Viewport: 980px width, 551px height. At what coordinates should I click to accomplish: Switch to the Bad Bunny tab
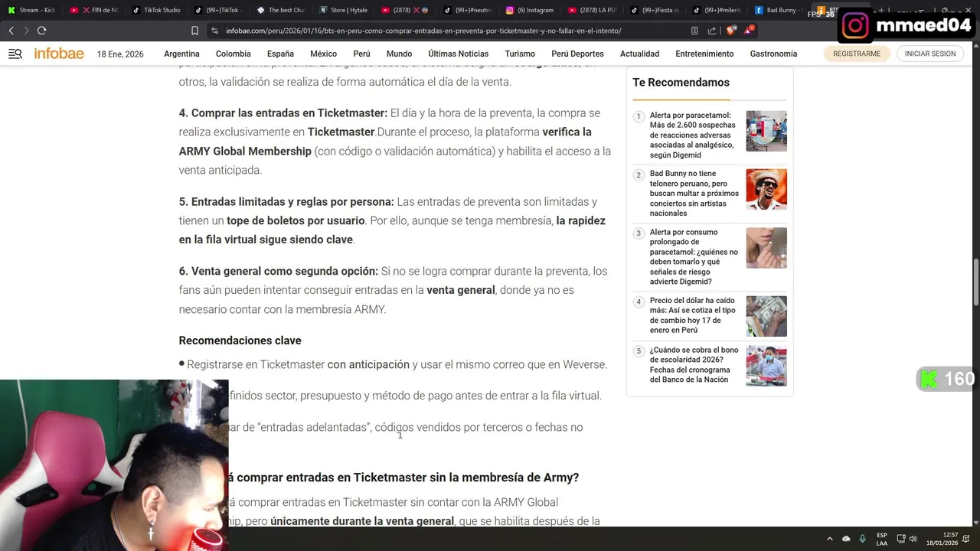[x=779, y=10]
